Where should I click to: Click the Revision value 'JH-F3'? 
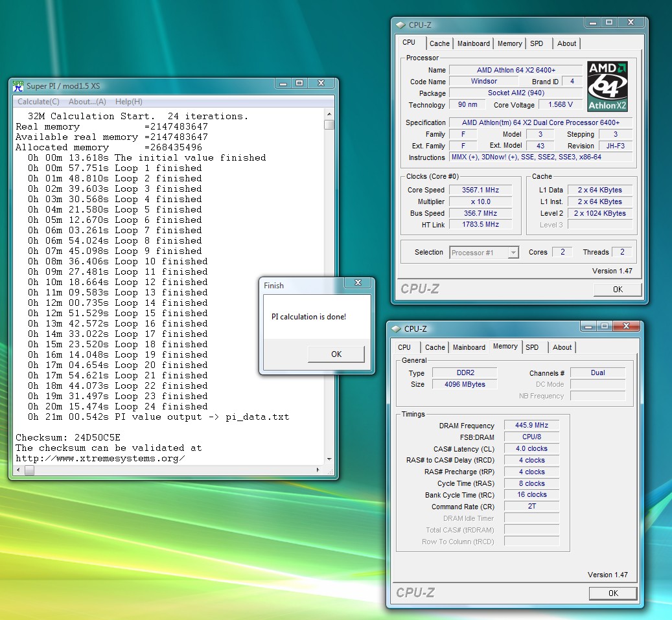(616, 146)
